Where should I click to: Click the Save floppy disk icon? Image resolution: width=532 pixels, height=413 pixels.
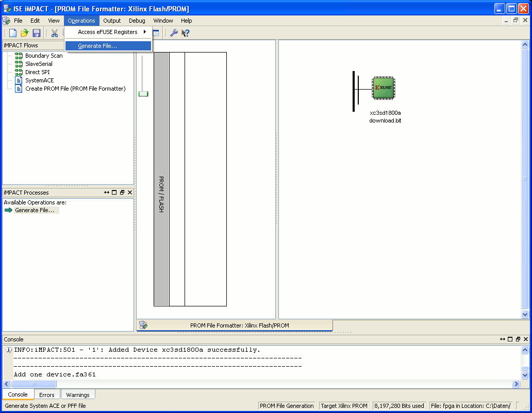pyautogui.click(x=36, y=33)
